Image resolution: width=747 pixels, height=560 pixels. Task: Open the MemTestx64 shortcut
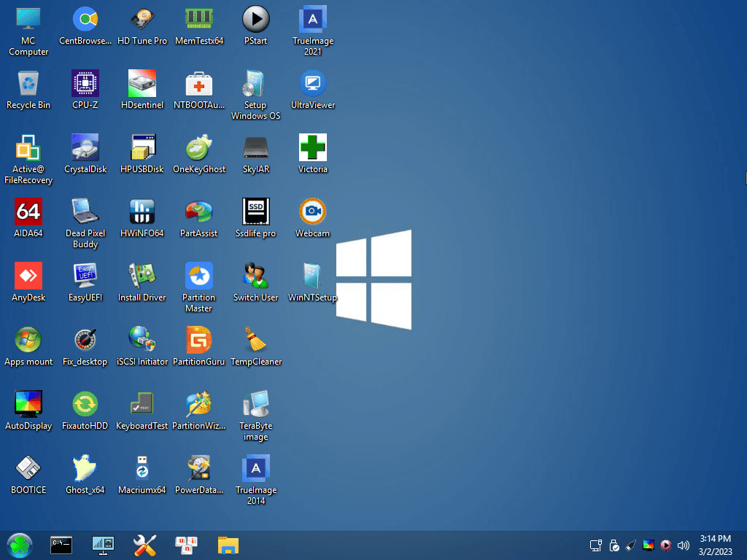coord(199,19)
